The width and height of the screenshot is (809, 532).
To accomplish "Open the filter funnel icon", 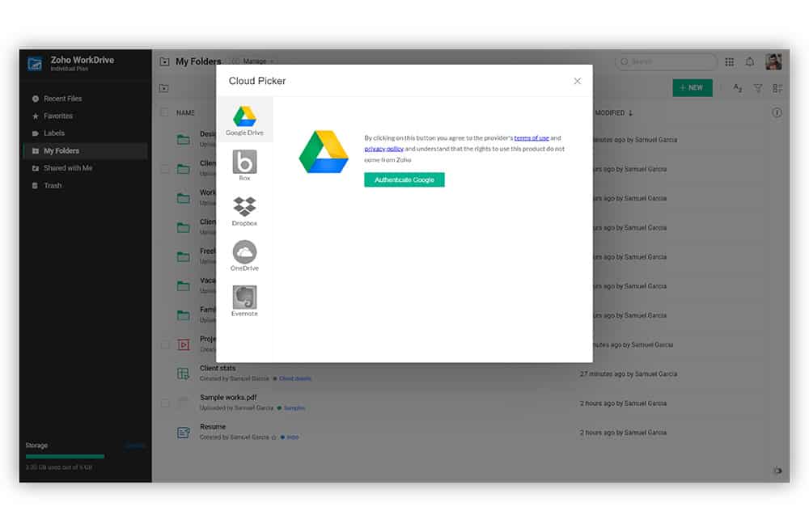I will point(757,88).
